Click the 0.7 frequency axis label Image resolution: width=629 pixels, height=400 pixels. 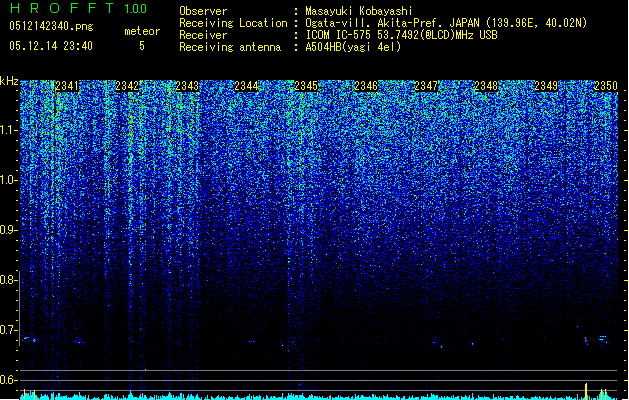(x=9, y=330)
